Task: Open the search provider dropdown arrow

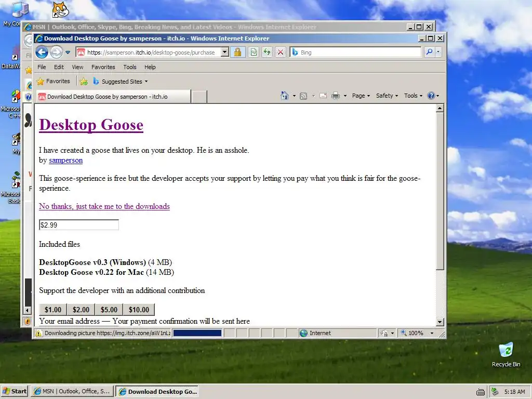Action: (438, 52)
